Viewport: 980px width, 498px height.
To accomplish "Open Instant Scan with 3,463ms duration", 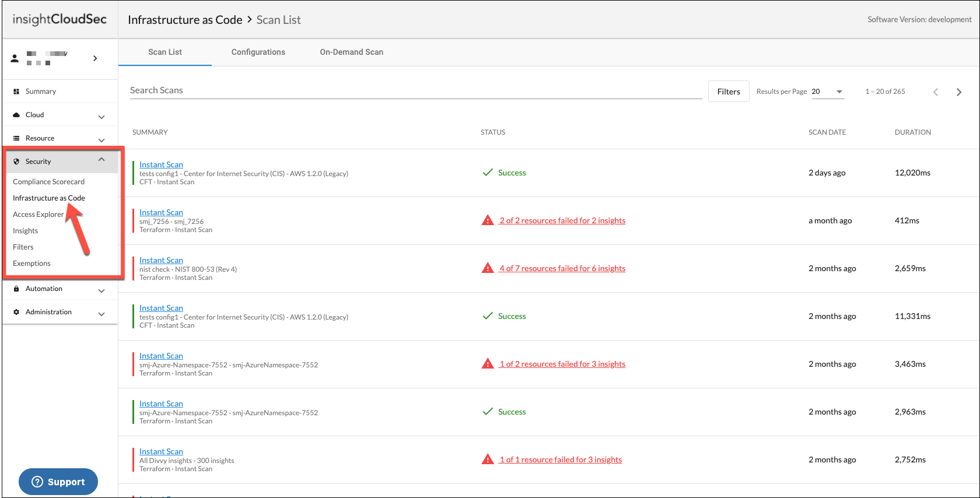I will pyautogui.click(x=161, y=356).
